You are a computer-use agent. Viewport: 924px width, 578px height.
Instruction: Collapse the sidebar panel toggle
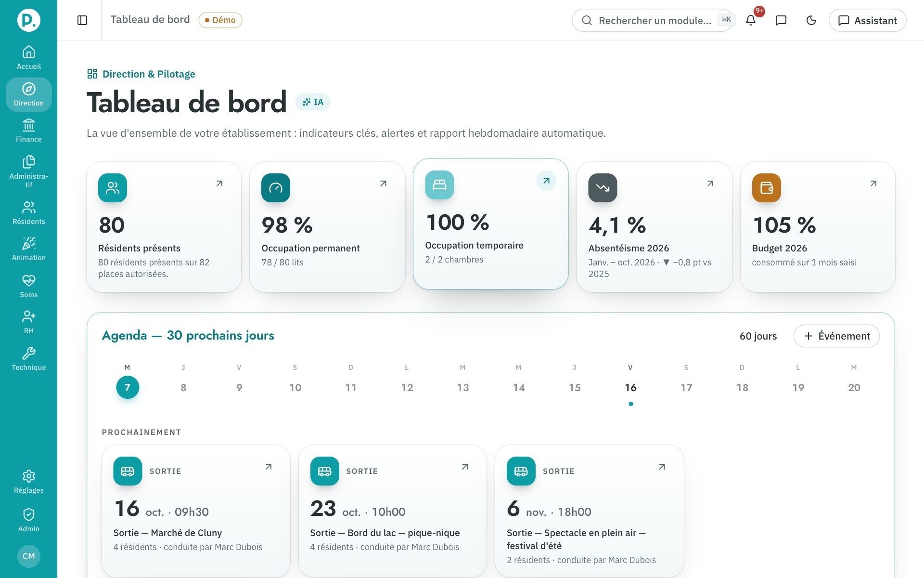point(82,20)
